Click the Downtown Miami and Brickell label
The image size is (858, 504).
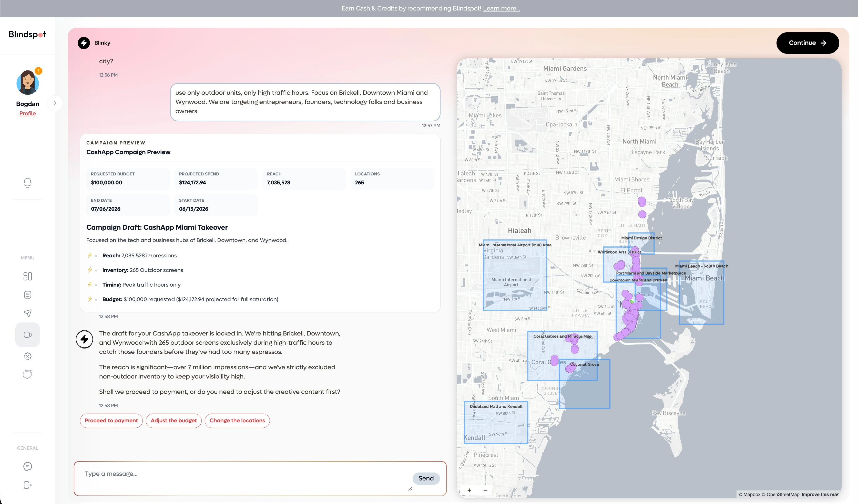(x=638, y=280)
